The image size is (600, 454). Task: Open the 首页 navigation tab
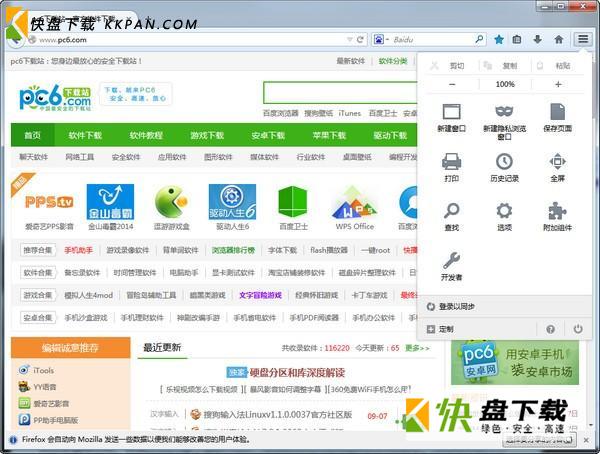pyautogui.click(x=33, y=135)
